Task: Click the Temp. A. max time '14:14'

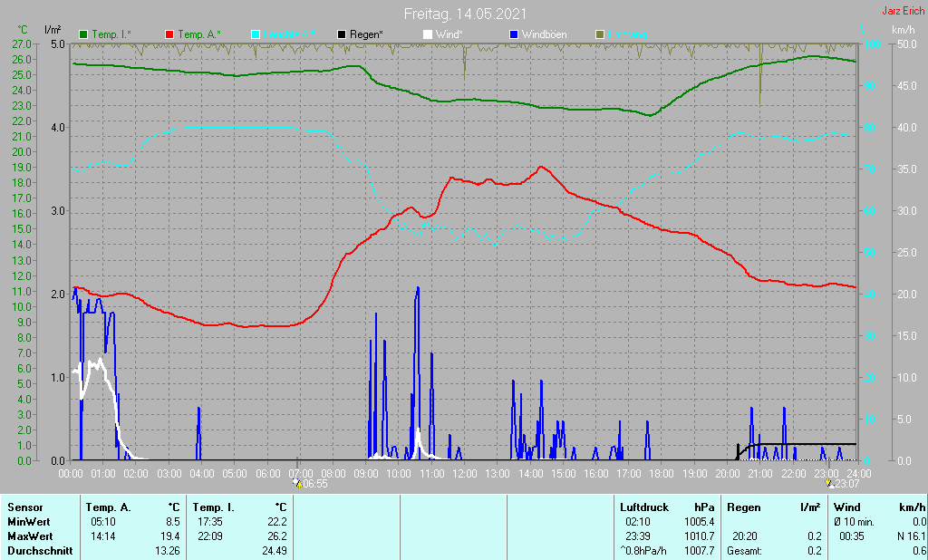Action: [x=104, y=536]
